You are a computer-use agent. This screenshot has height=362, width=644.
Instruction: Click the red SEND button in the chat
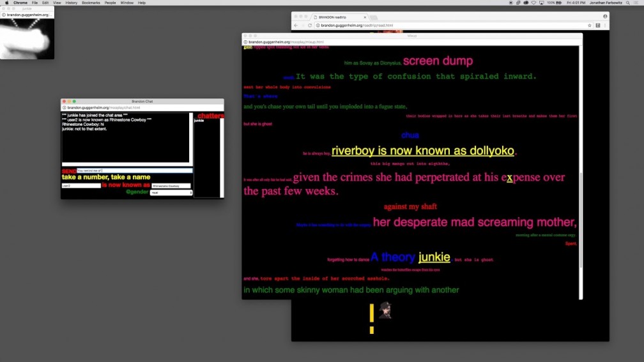point(68,171)
